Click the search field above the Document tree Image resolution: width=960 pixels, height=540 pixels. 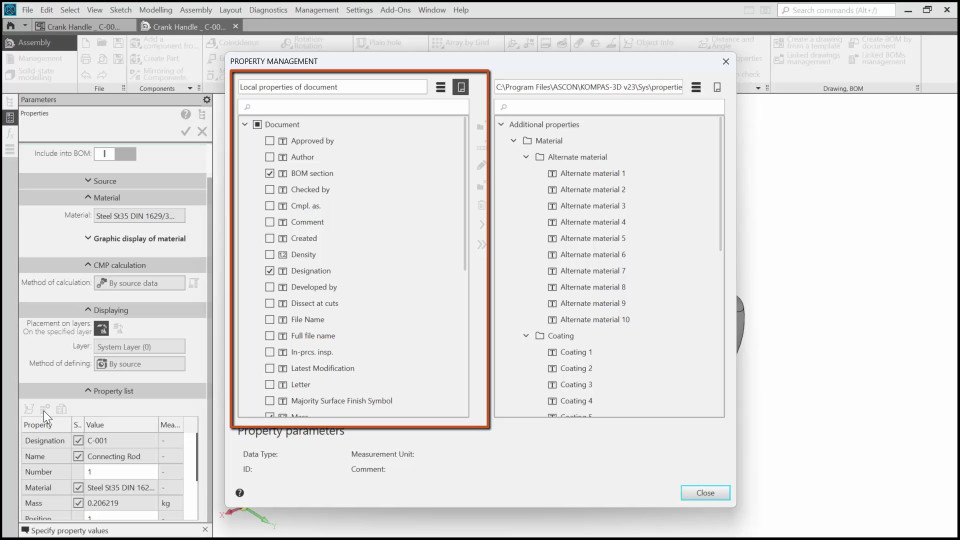pyautogui.click(x=353, y=107)
